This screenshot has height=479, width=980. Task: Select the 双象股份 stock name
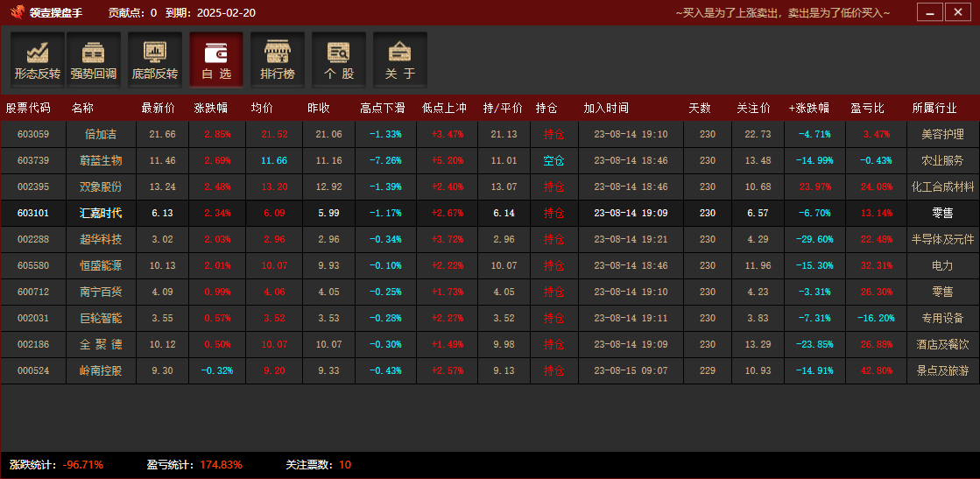[x=101, y=187]
